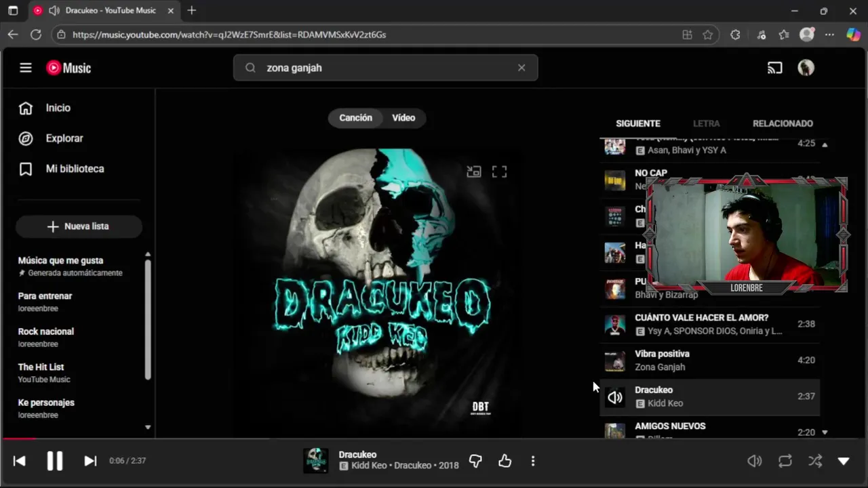Select the LETRA tab

pos(706,123)
